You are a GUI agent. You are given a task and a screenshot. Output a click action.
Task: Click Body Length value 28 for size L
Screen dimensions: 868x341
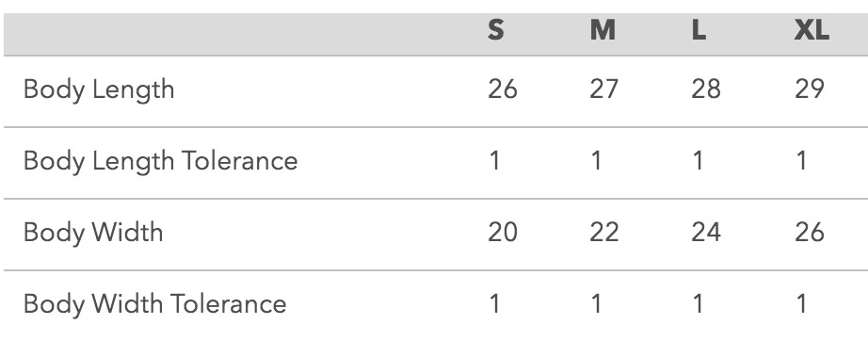tap(706, 89)
